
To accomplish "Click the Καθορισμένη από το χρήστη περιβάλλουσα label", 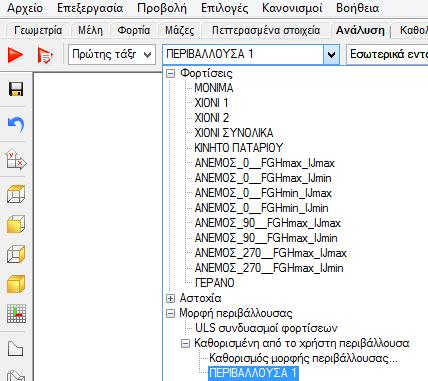I will (x=302, y=343).
